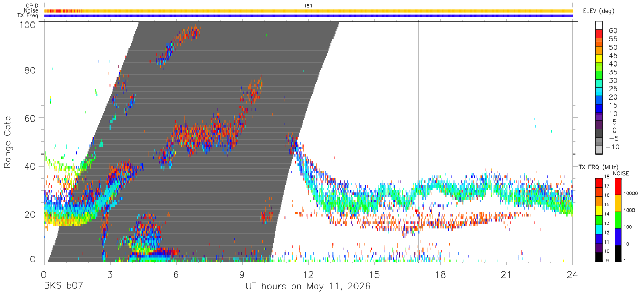Click the UT hours on May 11, 2026 title
644x297 pixels.
click(x=308, y=287)
